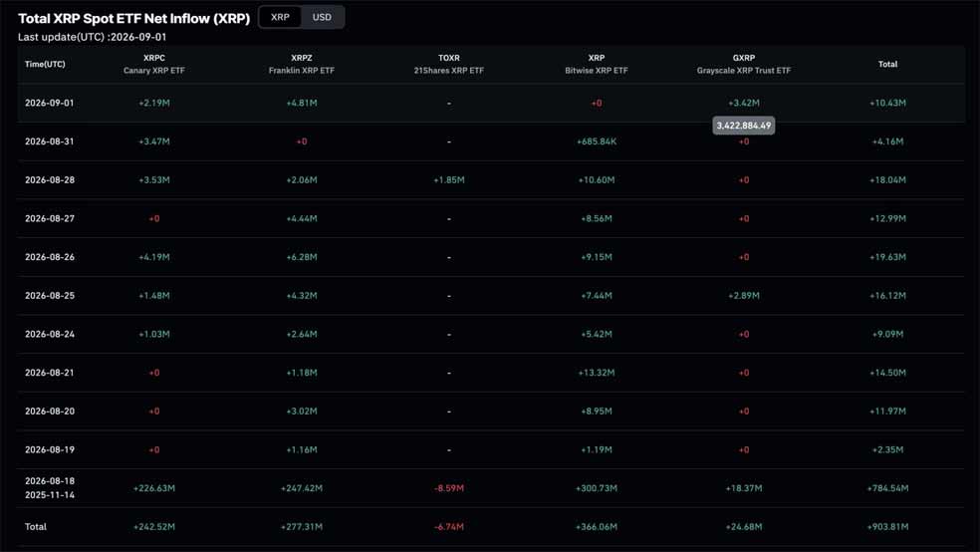Click the +18.04M total value

pos(887,180)
